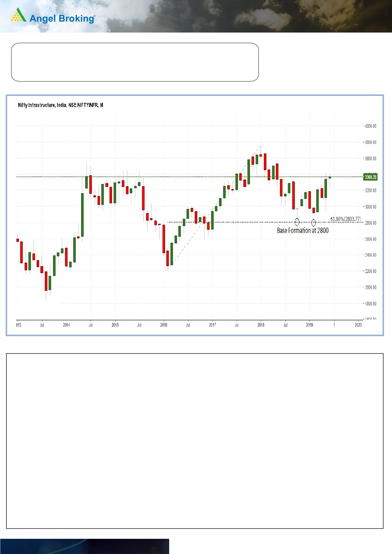Click the 2600.00 price axis label
The image size is (392, 554).
370,239
